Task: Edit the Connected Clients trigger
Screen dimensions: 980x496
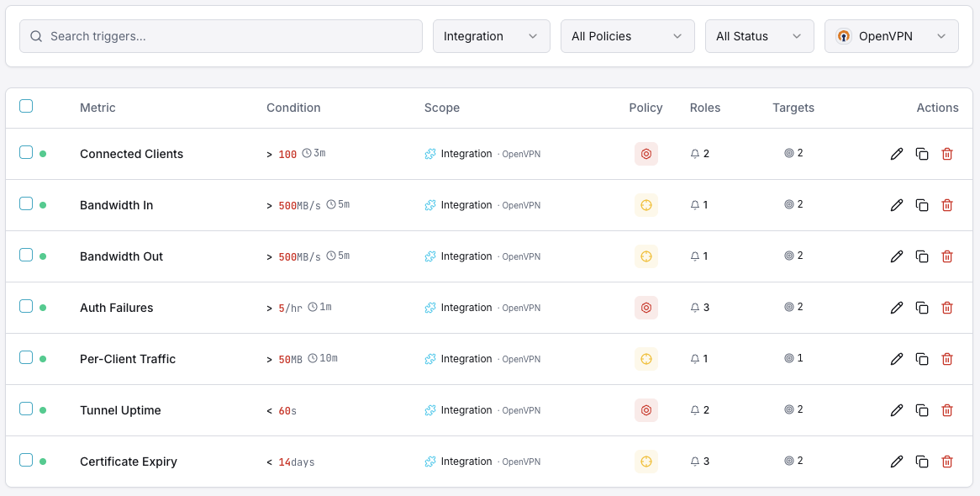Action: point(897,154)
